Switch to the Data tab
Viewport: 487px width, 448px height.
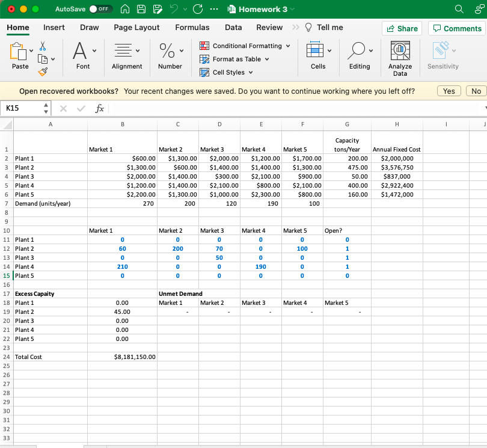(233, 27)
